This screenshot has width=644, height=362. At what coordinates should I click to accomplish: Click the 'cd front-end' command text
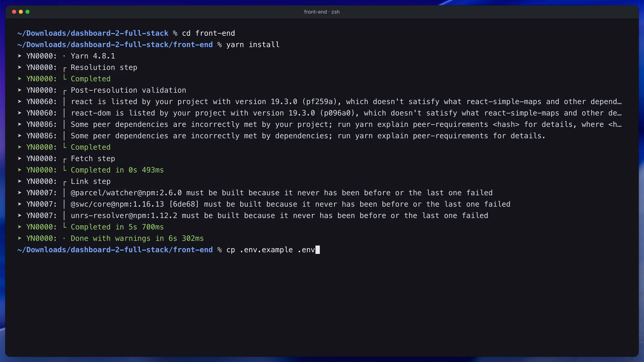tap(208, 33)
